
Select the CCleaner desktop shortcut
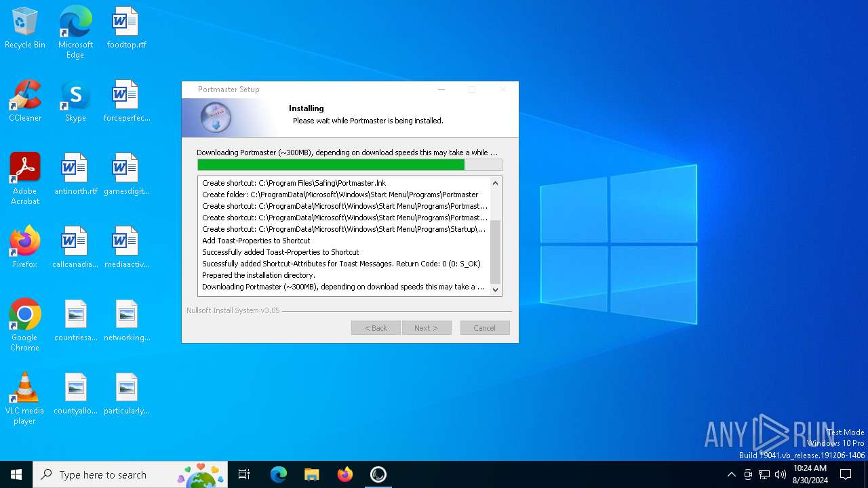click(x=25, y=101)
